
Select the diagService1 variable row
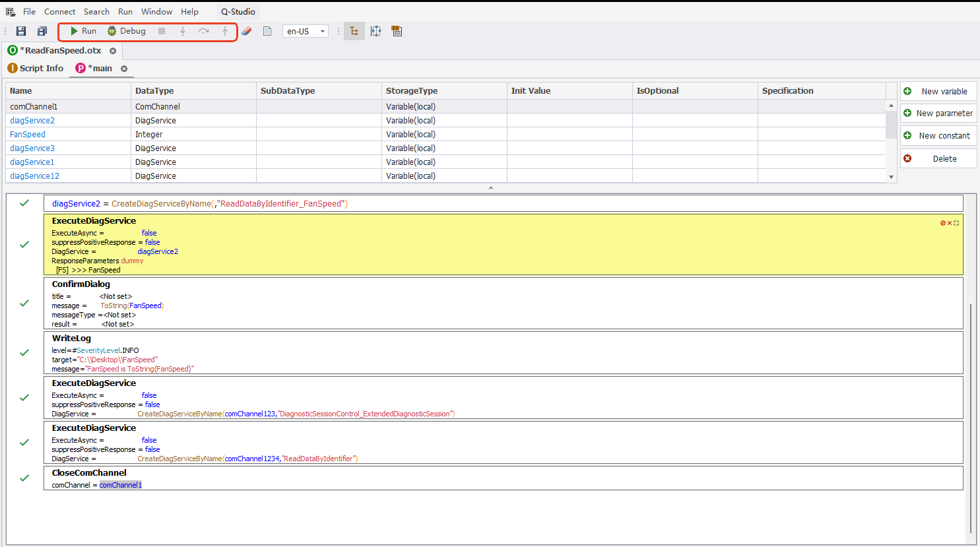(445, 162)
